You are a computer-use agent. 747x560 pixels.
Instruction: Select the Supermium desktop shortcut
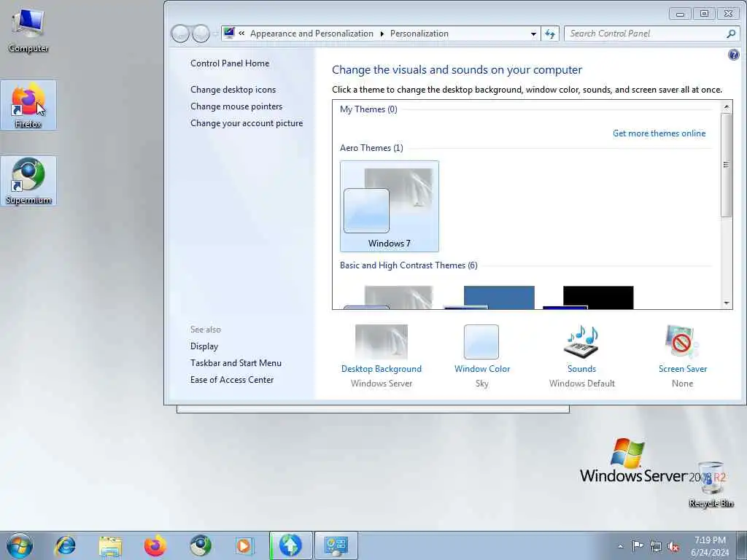point(28,181)
